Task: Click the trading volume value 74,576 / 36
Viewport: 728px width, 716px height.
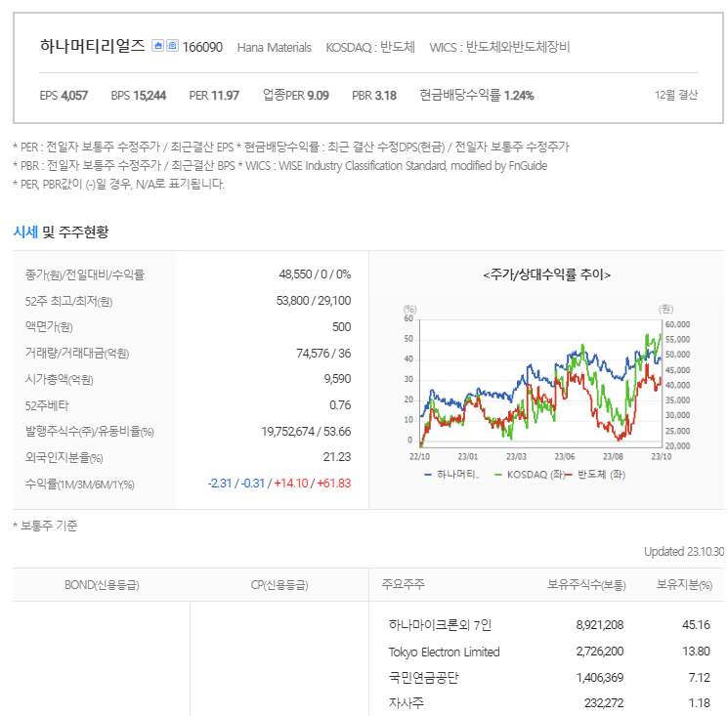Action: [x=323, y=354]
